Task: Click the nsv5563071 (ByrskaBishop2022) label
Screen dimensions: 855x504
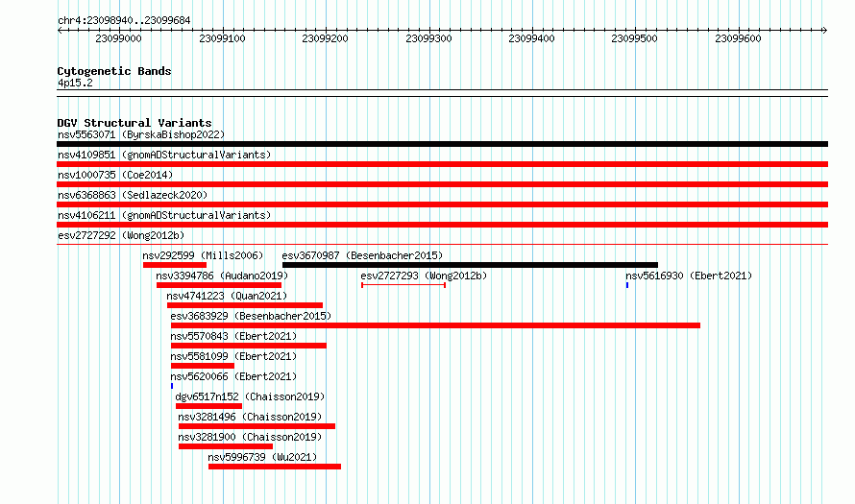Action: pos(141,134)
